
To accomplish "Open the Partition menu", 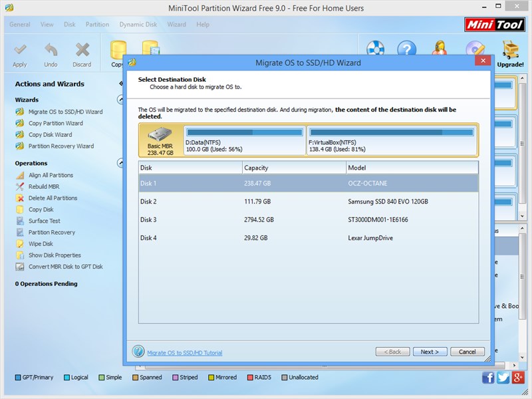I will click(x=97, y=25).
